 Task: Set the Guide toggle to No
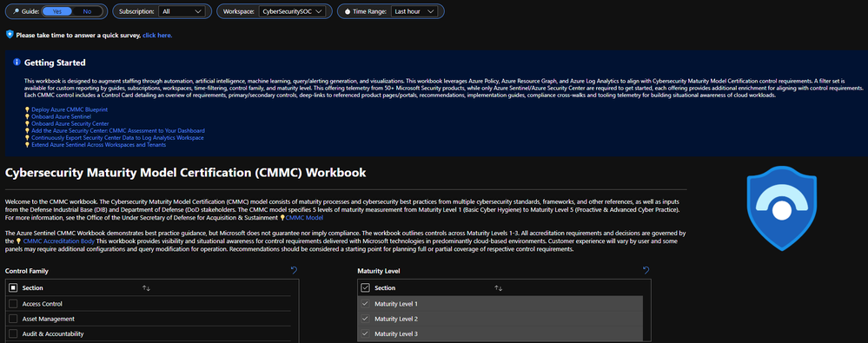coord(88,11)
